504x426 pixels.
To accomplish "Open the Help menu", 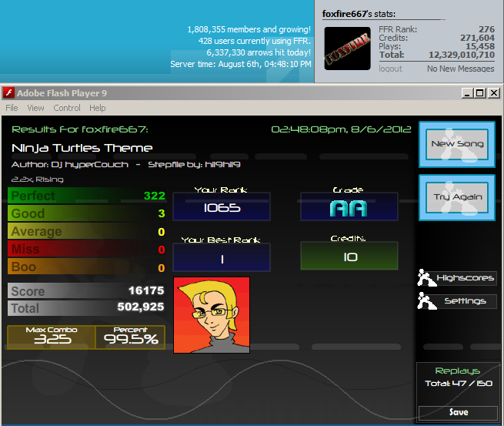I will click(98, 108).
